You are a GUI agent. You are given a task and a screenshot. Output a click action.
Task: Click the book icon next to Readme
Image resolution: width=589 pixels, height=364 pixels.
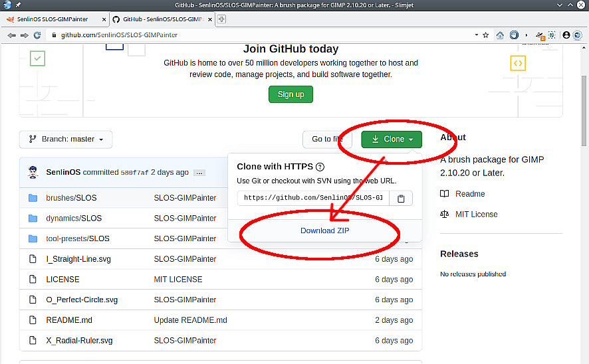pyautogui.click(x=444, y=194)
